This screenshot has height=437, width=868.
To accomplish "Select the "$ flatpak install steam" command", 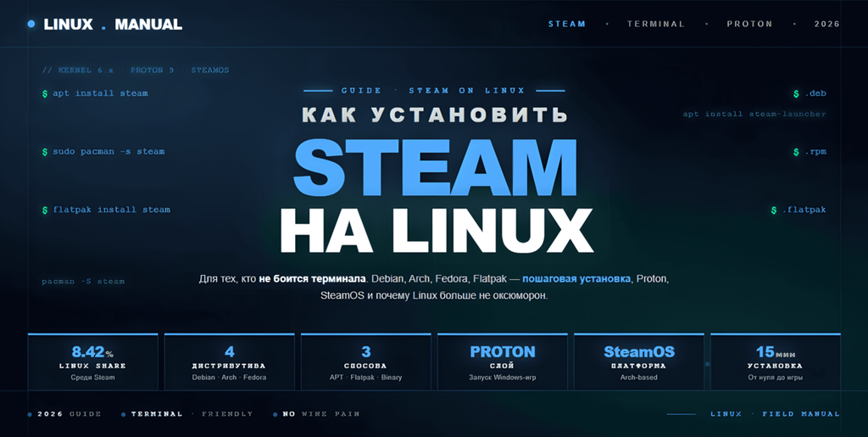I will [x=106, y=210].
